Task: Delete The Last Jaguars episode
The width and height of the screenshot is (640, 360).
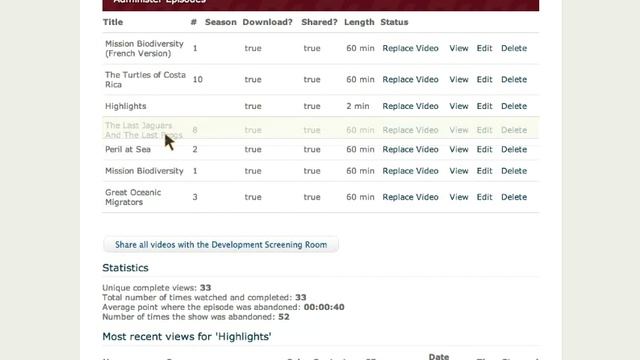Action: (514, 130)
